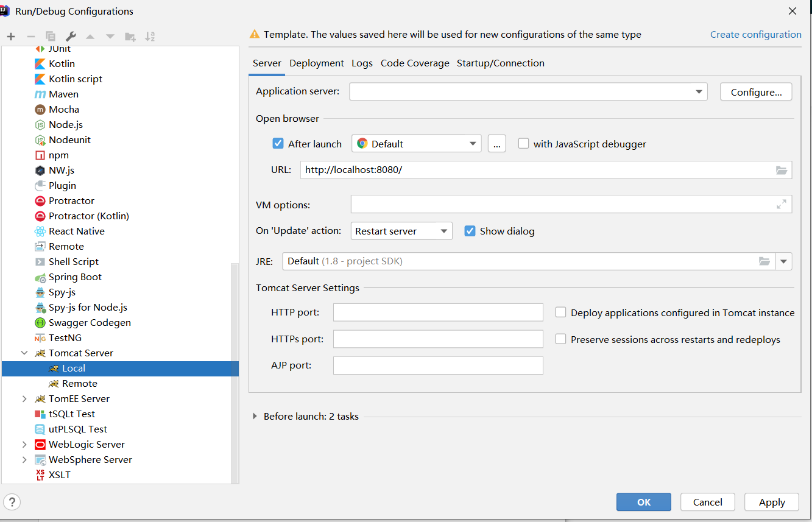The height and width of the screenshot is (522, 812).
Task: Select the NW.js template icon
Action: click(x=40, y=170)
